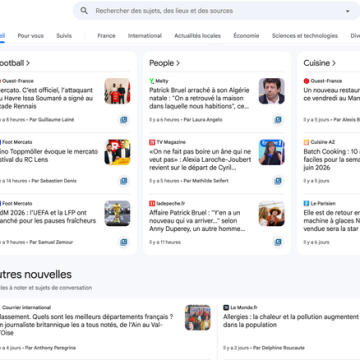Open the Courrier international article thumbnail
The height and width of the screenshot is (360, 360).
(x=198, y=317)
